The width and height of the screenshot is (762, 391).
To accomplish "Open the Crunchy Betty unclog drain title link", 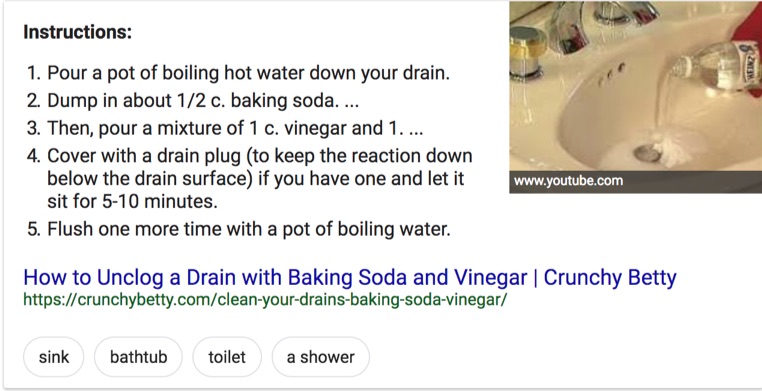I will coord(350,278).
